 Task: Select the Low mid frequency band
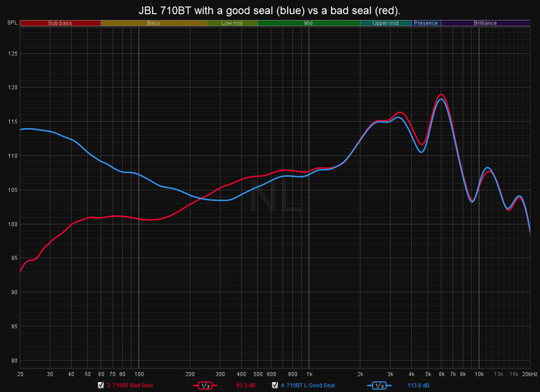pos(232,23)
